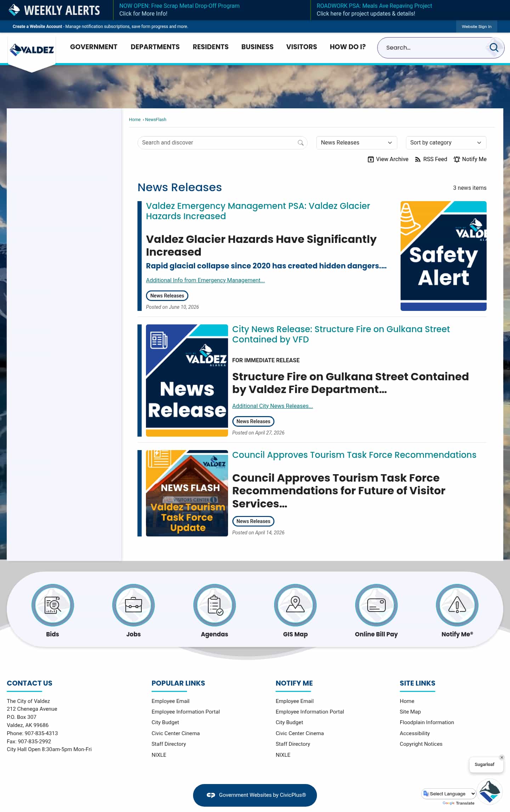Open the Residents menu
The width and height of the screenshot is (510, 812).
pos(210,47)
